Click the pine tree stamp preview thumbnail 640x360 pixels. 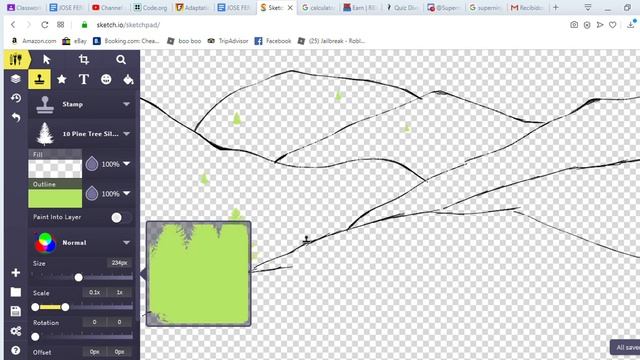(x=45, y=134)
